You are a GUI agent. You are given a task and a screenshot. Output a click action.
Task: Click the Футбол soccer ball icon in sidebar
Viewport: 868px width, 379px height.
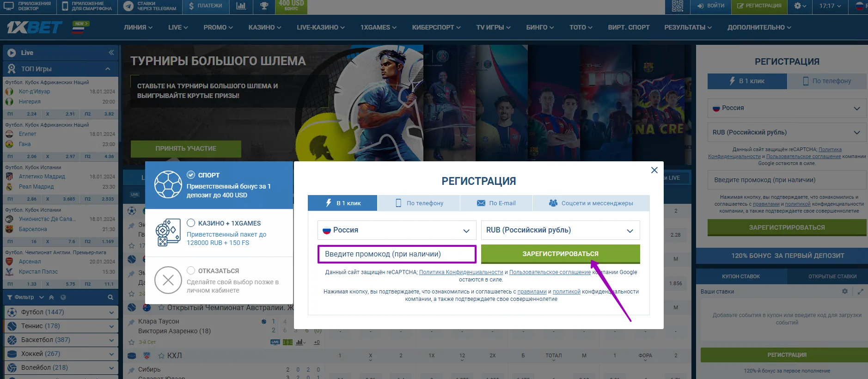click(x=12, y=312)
